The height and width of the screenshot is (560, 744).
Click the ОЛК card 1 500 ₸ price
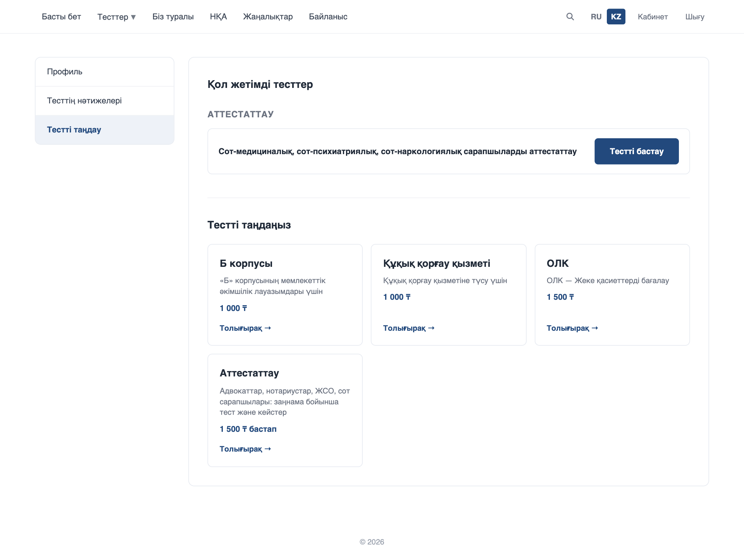click(560, 297)
